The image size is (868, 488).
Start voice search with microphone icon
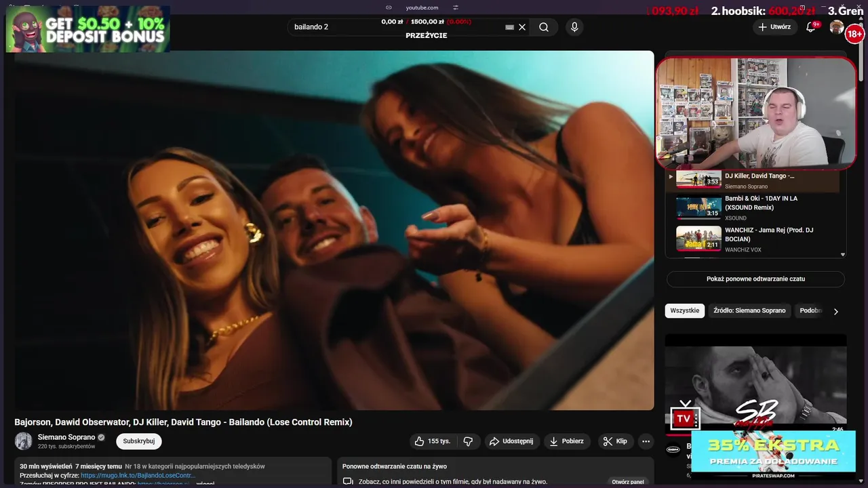pos(574,27)
